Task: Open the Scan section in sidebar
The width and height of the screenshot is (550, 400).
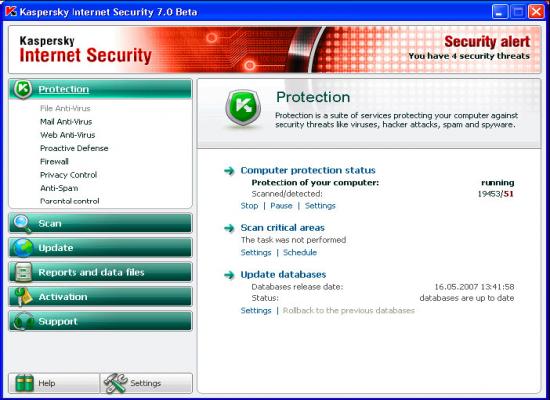Action: [x=100, y=224]
